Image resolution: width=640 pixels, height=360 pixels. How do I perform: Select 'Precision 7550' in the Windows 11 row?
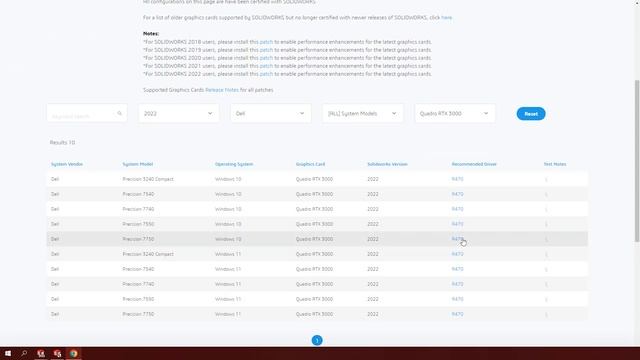138,299
